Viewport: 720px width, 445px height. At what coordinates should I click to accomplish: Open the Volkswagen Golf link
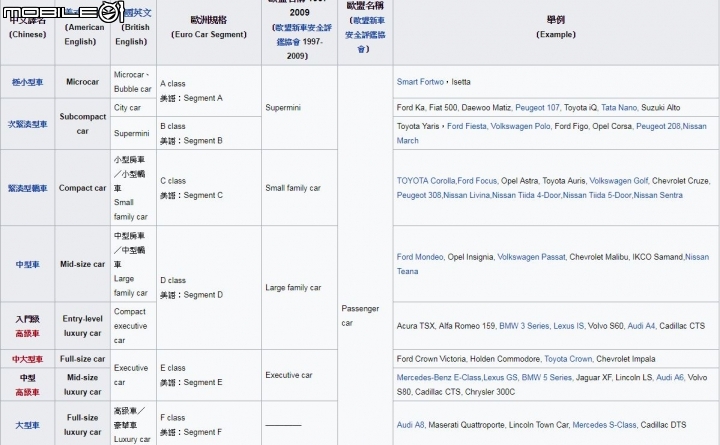tap(619, 181)
